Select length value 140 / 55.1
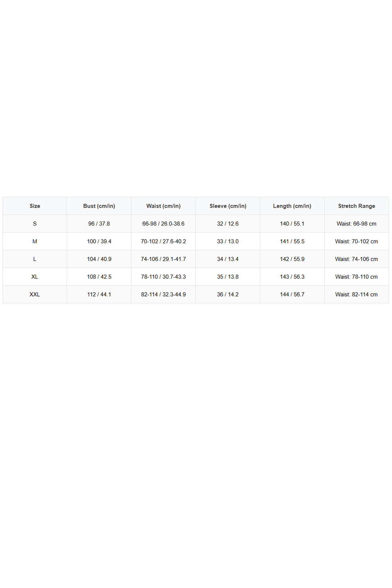 [x=292, y=224]
